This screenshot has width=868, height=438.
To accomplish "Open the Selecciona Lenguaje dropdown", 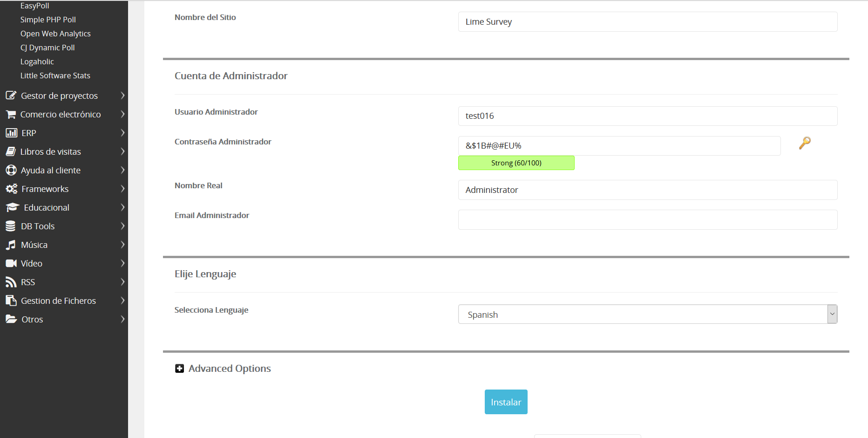I will click(647, 315).
